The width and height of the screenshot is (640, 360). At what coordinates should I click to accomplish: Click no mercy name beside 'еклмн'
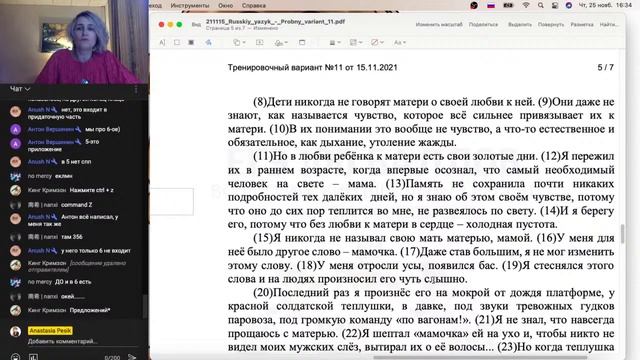pyautogui.click(x=40, y=176)
